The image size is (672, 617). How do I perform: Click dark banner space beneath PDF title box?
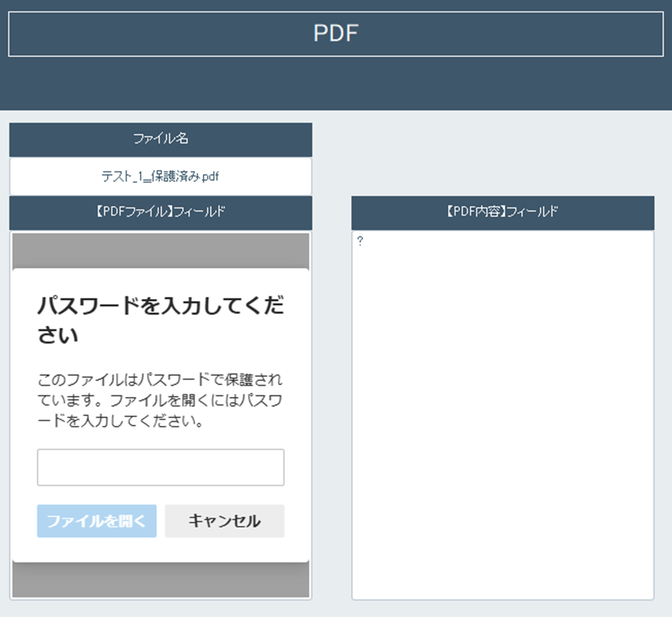click(x=335, y=83)
